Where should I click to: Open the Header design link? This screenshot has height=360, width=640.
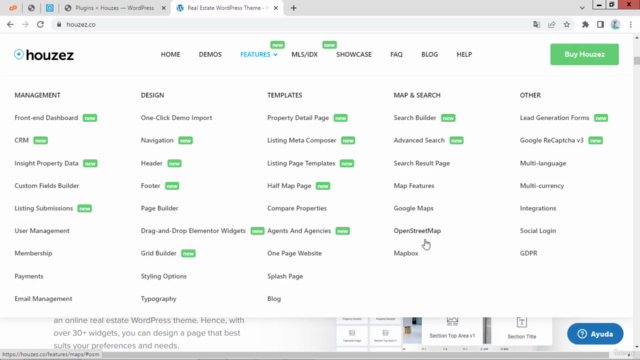[151, 163]
